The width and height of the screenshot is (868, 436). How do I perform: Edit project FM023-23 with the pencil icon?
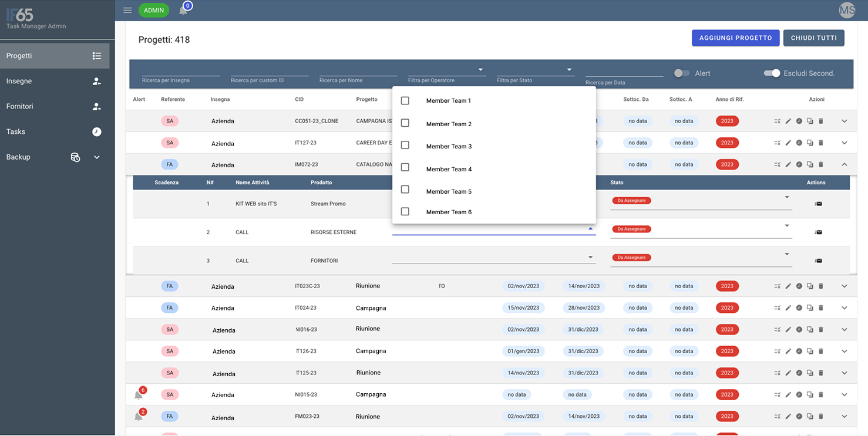[788, 416]
